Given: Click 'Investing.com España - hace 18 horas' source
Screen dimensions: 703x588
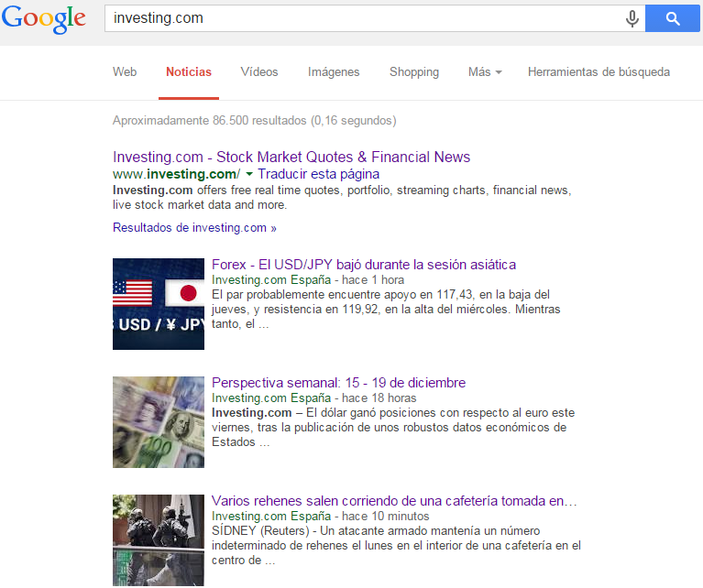Looking at the screenshot, I should click(x=313, y=398).
